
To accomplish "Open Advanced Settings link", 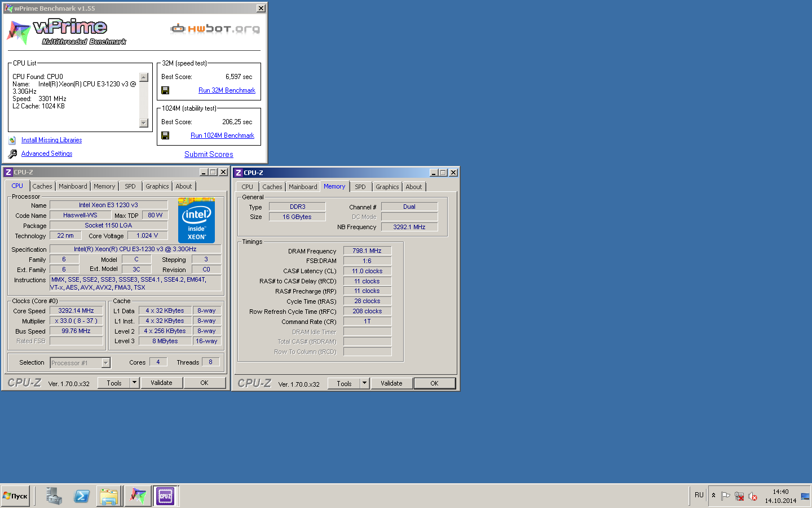I will [47, 154].
